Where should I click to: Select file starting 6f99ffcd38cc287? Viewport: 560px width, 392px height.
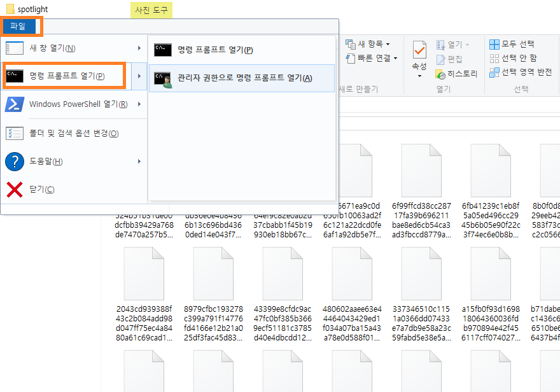pyautogui.click(x=421, y=191)
